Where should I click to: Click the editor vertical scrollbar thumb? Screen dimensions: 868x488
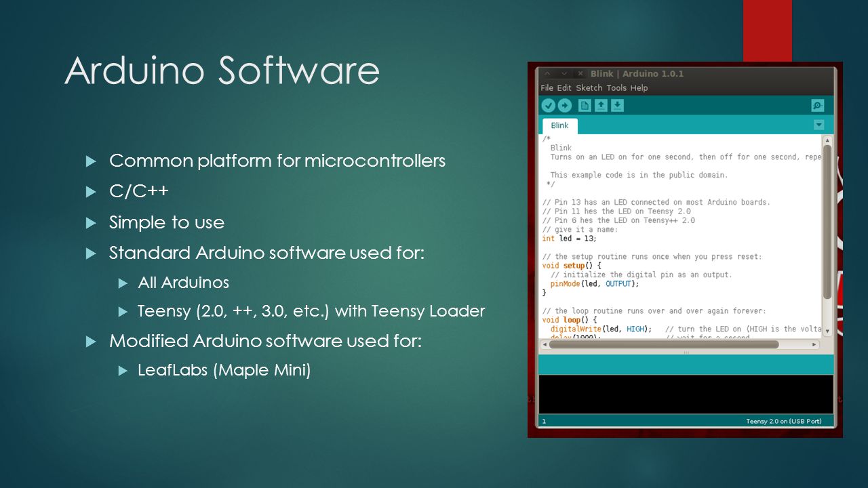tap(827, 222)
